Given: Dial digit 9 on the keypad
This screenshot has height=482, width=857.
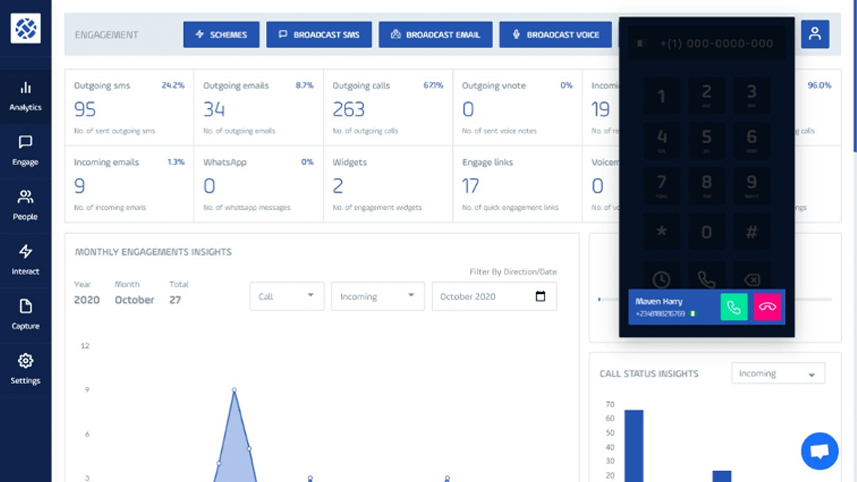Looking at the screenshot, I should [752, 186].
